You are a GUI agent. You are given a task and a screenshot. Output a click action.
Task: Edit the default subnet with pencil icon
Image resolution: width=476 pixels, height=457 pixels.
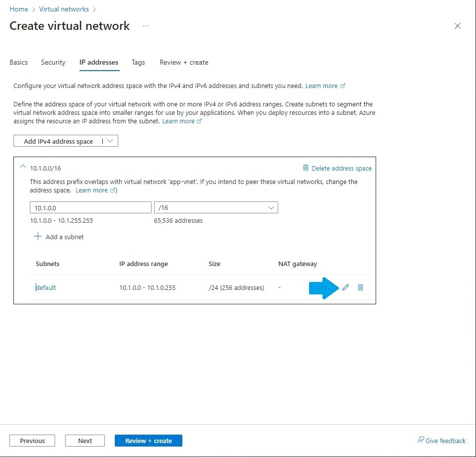[345, 287]
